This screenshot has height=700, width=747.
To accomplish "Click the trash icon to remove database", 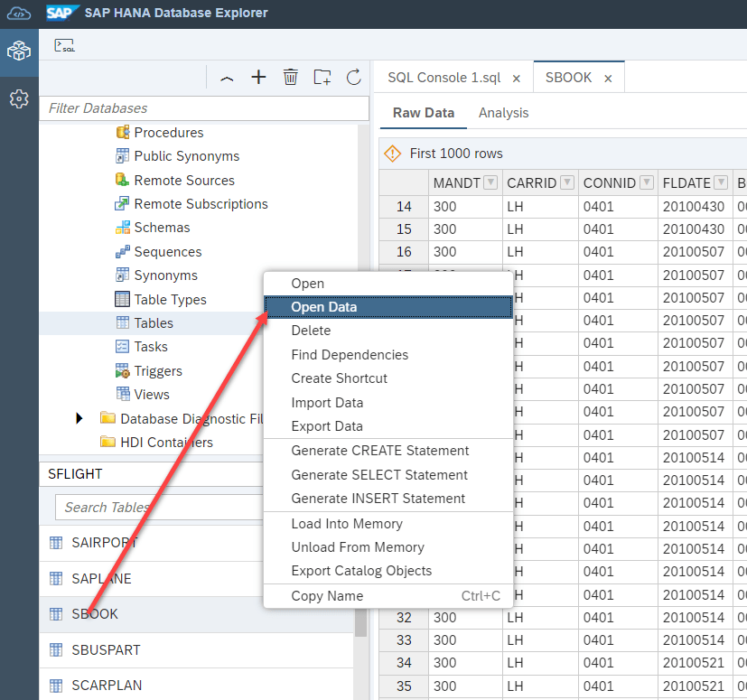I will point(290,78).
